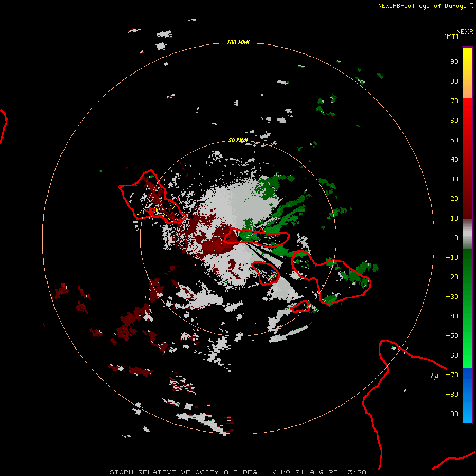
Task: Select the 50 knot scale label
Action: pos(454,140)
